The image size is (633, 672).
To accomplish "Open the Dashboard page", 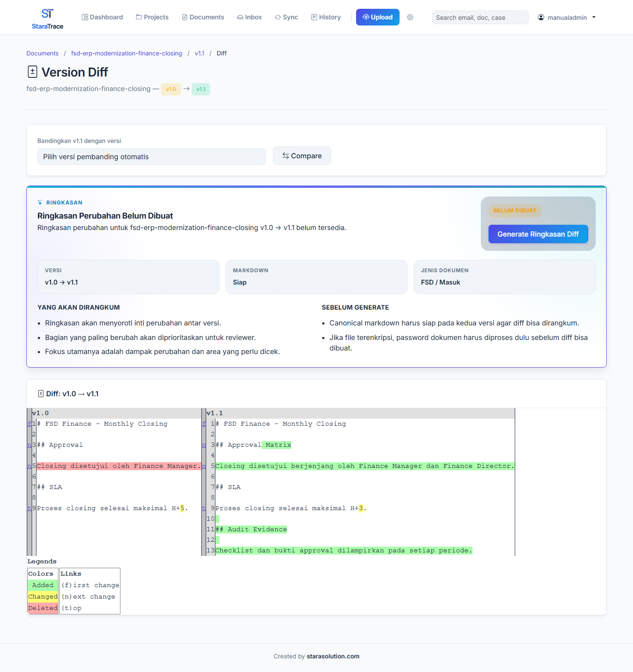I will [x=102, y=17].
